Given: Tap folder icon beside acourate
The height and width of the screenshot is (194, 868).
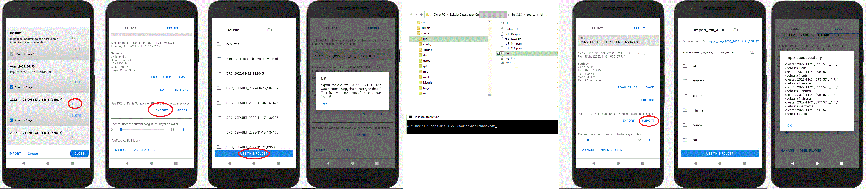Looking at the screenshot, I should (x=219, y=44).
